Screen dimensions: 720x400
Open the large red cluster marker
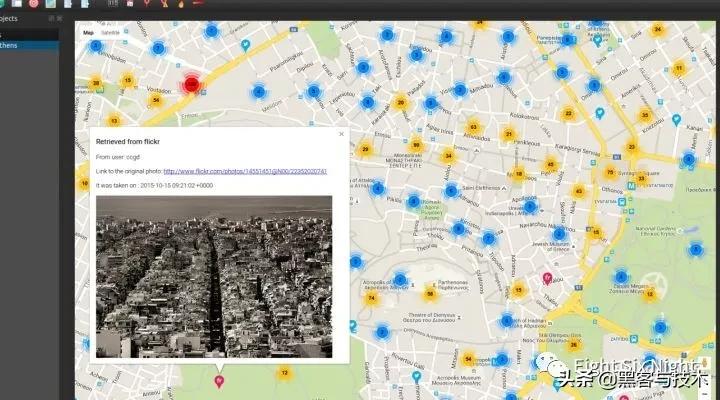[191, 85]
